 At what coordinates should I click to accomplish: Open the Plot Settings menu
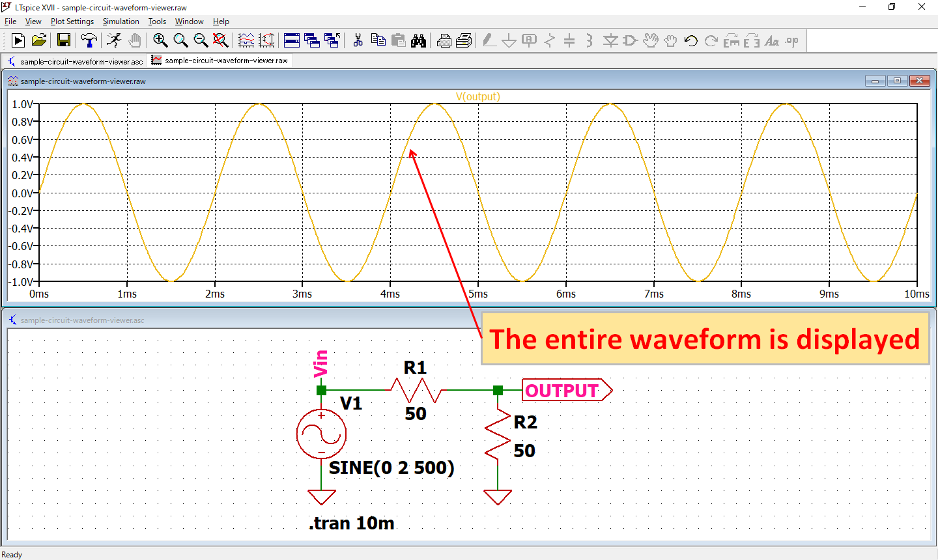pyautogui.click(x=72, y=21)
